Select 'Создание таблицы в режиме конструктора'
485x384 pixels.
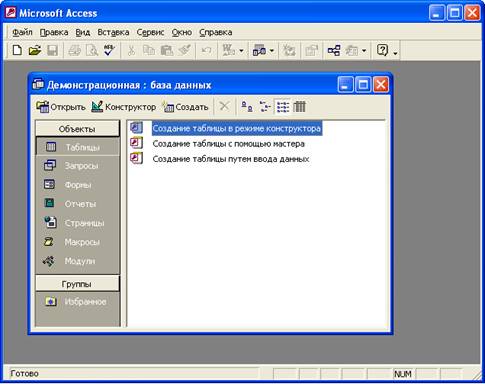click(237, 128)
